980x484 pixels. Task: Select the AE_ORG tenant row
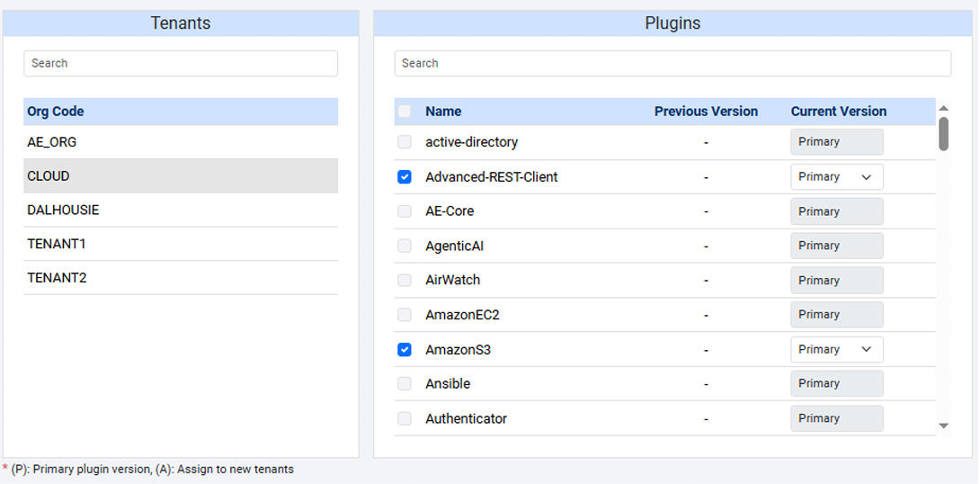click(x=181, y=142)
